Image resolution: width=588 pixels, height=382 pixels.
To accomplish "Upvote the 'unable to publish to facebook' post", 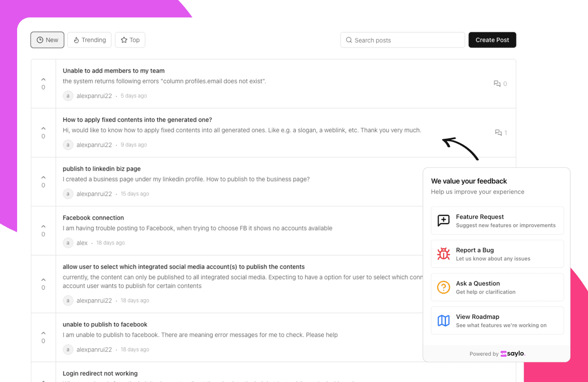I will (43, 334).
